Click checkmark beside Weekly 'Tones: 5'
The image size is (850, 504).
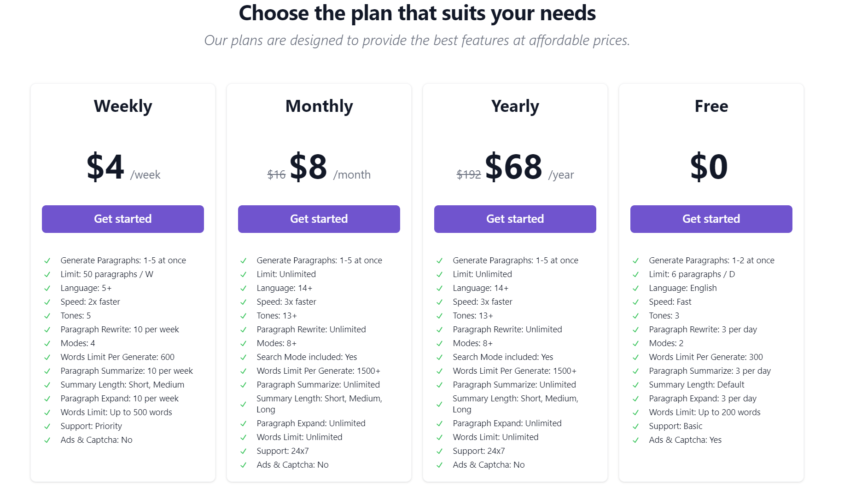47,316
